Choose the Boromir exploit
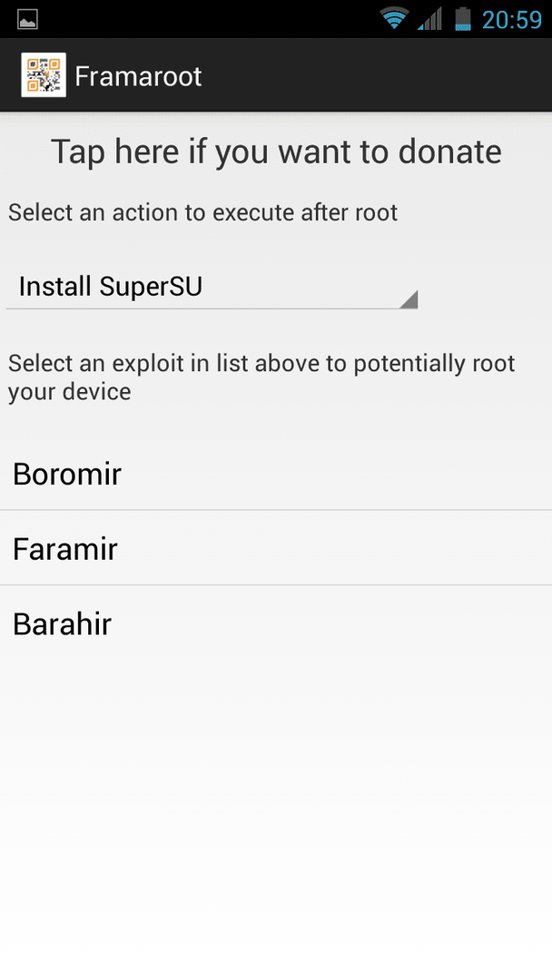This screenshot has height=980, width=552. coord(276,474)
